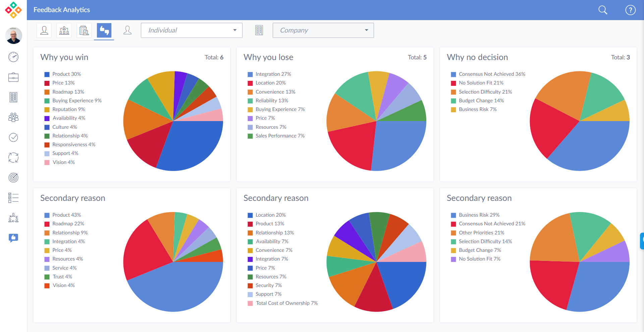Click the people group icon in sidebar
This screenshot has width=644, height=332.
tap(13, 117)
